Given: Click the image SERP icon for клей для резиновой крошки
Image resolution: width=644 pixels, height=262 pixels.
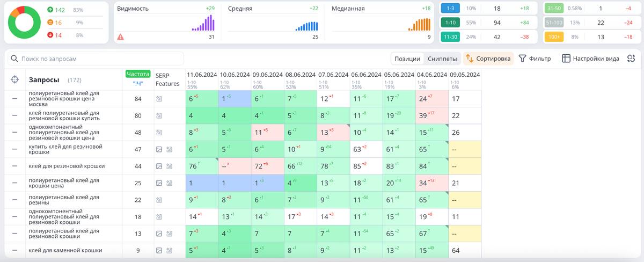Looking at the screenshot, I should [x=159, y=166].
